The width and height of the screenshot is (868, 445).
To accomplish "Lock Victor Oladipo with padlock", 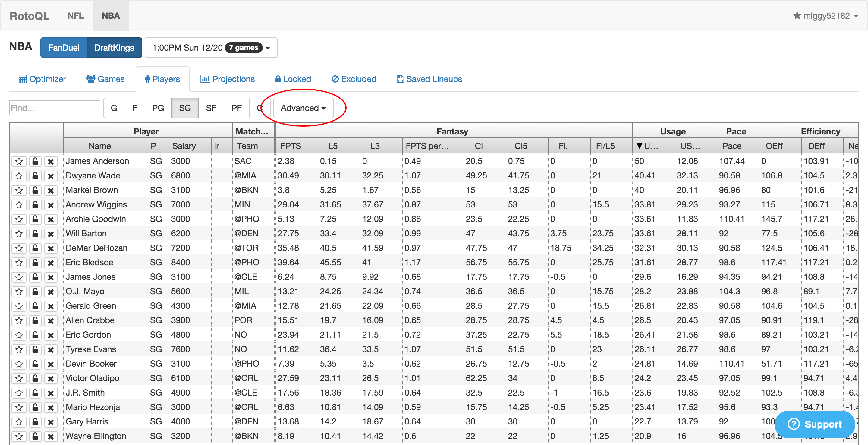I will pos(35,379).
